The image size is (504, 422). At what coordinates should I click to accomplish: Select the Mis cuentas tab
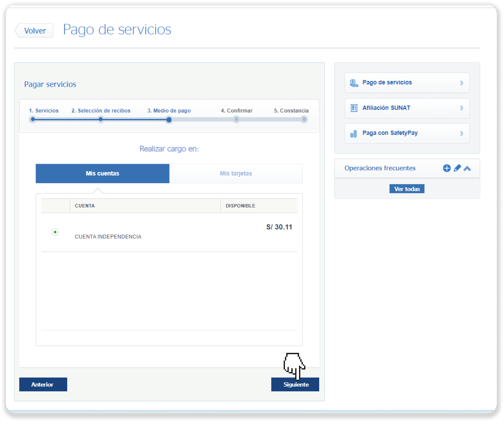[102, 173]
